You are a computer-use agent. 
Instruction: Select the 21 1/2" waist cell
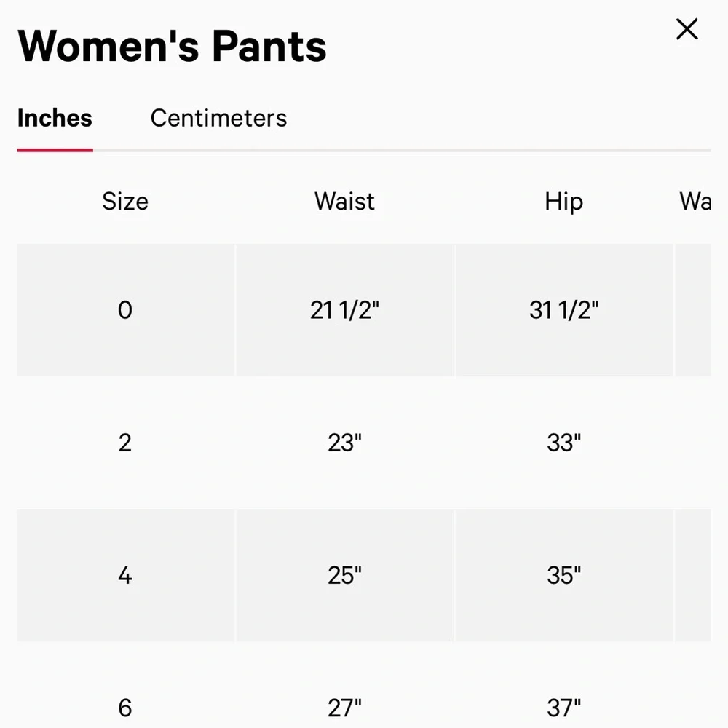(x=344, y=310)
